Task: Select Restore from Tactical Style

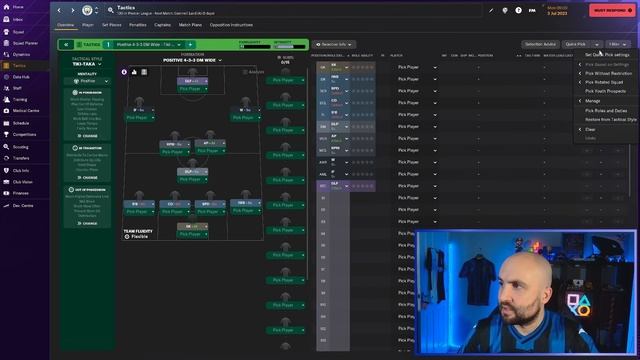Action: pyautogui.click(x=611, y=120)
